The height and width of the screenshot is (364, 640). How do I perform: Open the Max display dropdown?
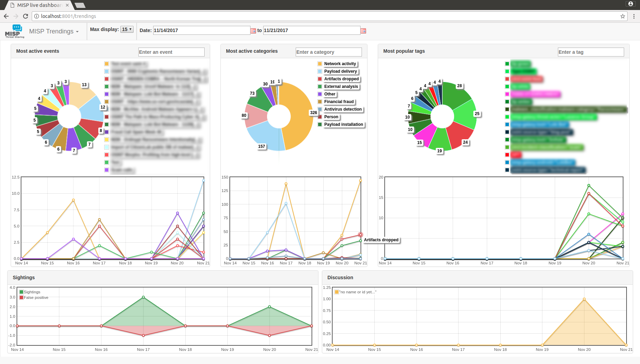(x=127, y=29)
